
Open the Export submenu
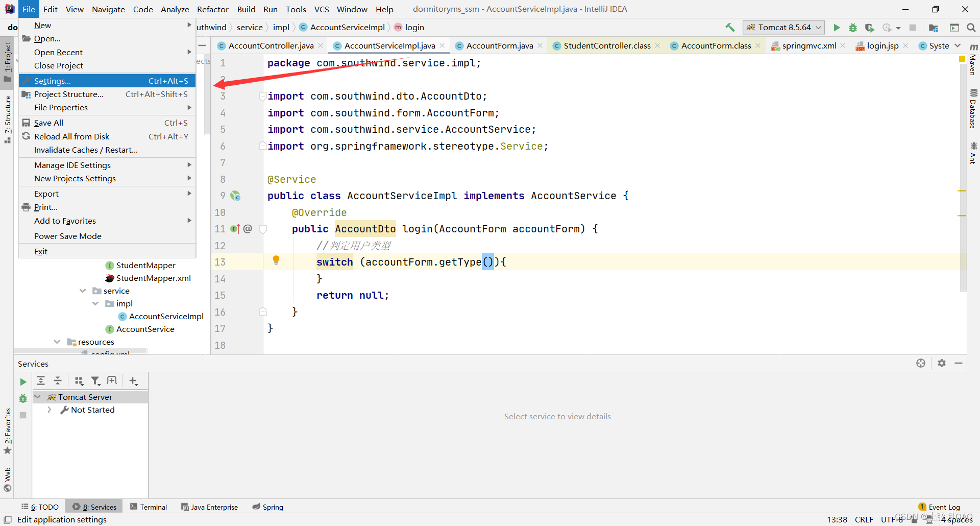(107, 194)
